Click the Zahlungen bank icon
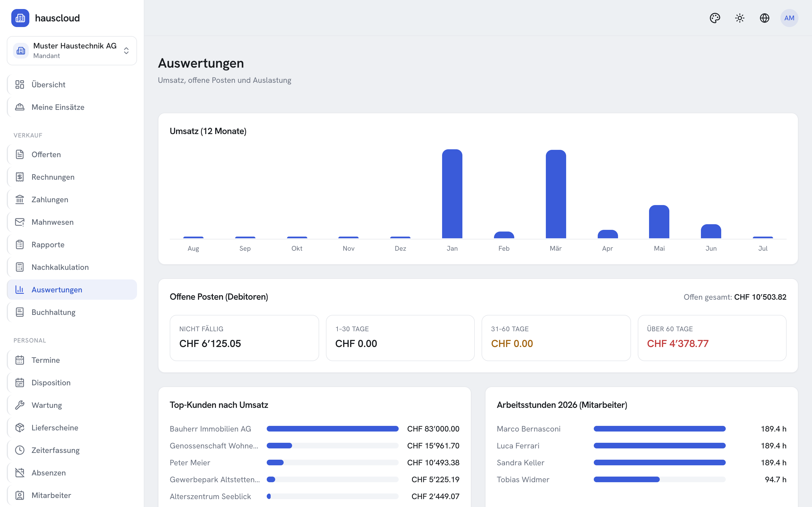812x507 pixels. click(x=20, y=199)
